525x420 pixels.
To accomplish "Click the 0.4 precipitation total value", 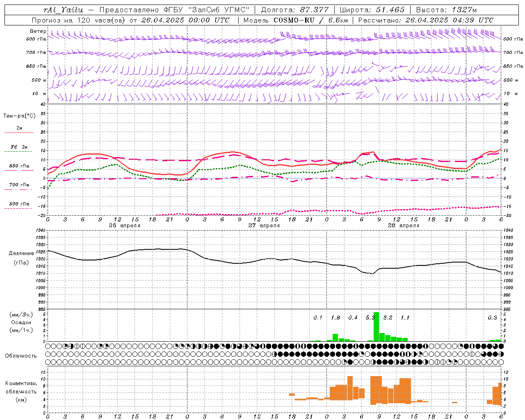I will coord(353,317).
